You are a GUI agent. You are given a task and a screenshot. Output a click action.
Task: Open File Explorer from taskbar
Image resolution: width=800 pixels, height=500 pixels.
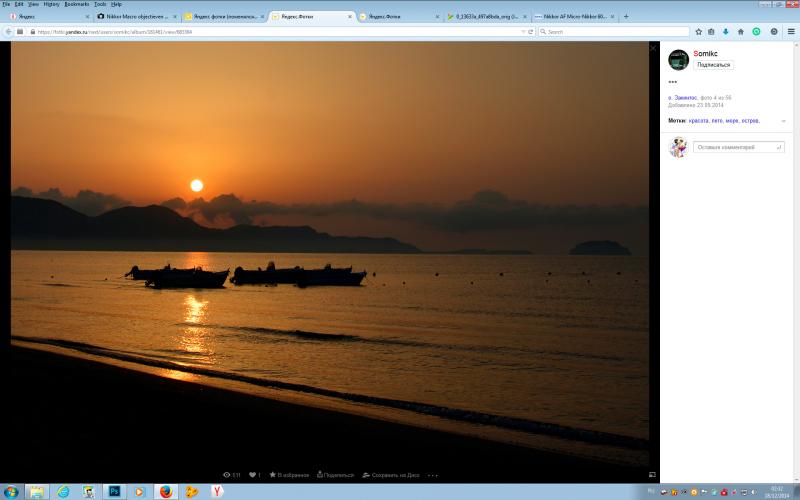click(37, 492)
